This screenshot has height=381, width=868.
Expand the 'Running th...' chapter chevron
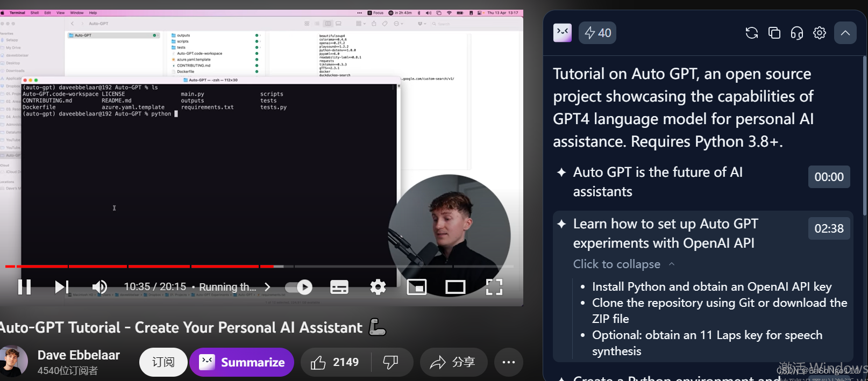tap(267, 287)
